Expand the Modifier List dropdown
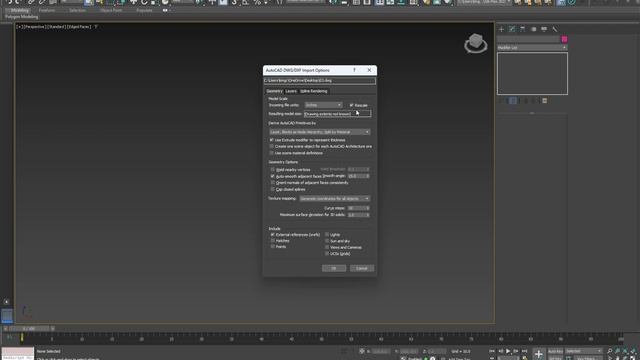Screen dimensions: 640x360 [x=532, y=48]
